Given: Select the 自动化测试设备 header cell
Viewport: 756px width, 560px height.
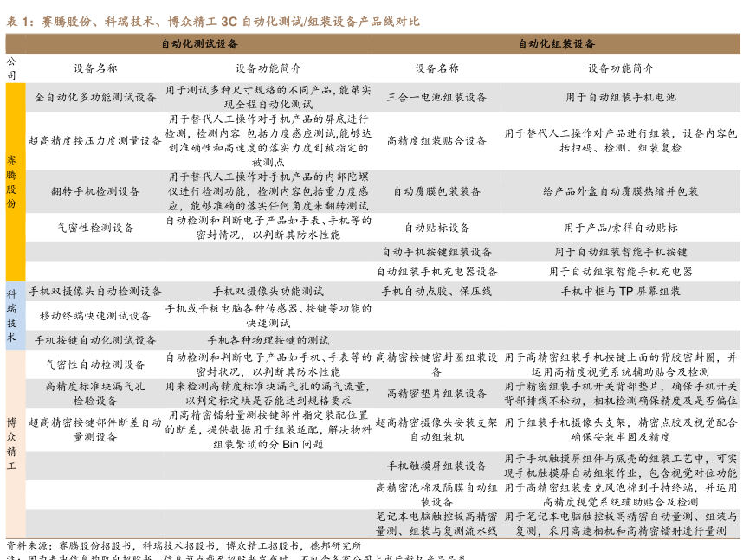Looking at the screenshot, I should click(x=199, y=44).
